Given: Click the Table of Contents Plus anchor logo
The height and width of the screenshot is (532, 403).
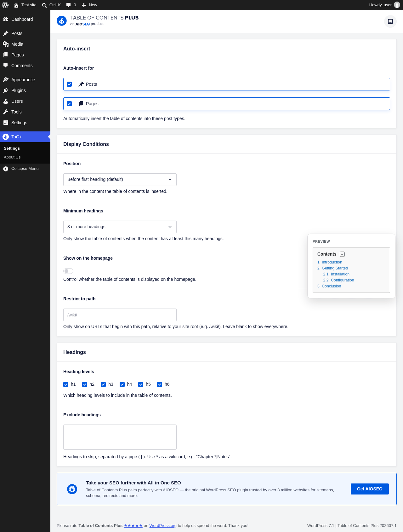Looking at the screenshot, I should click(62, 21).
